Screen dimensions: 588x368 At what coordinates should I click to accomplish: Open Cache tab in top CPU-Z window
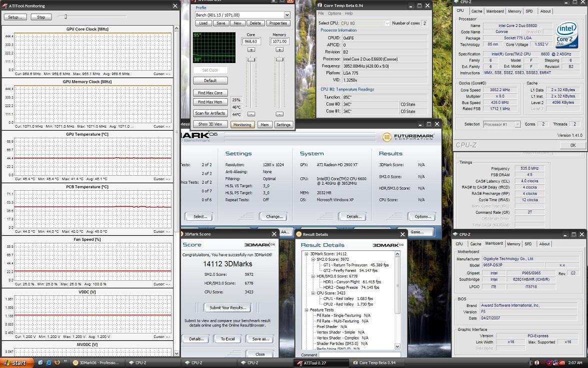point(476,11)
